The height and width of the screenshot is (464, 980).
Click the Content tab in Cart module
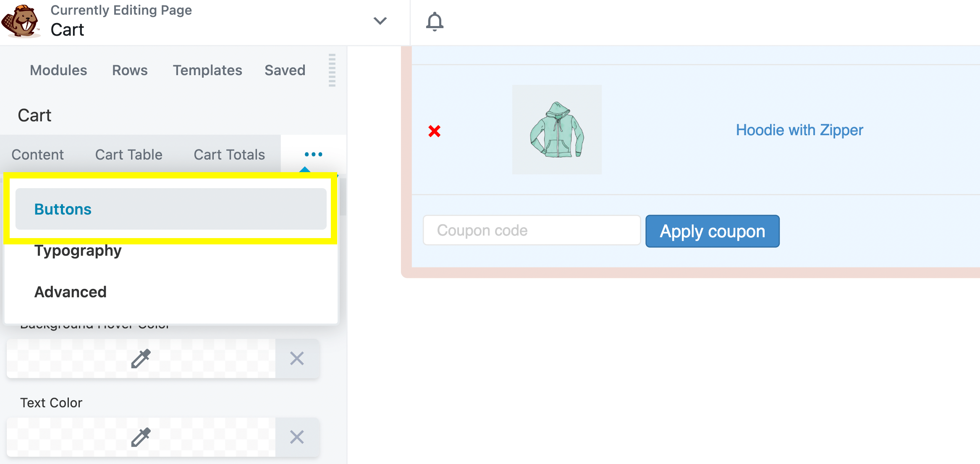pyautogui.click(x=39, y=154)
